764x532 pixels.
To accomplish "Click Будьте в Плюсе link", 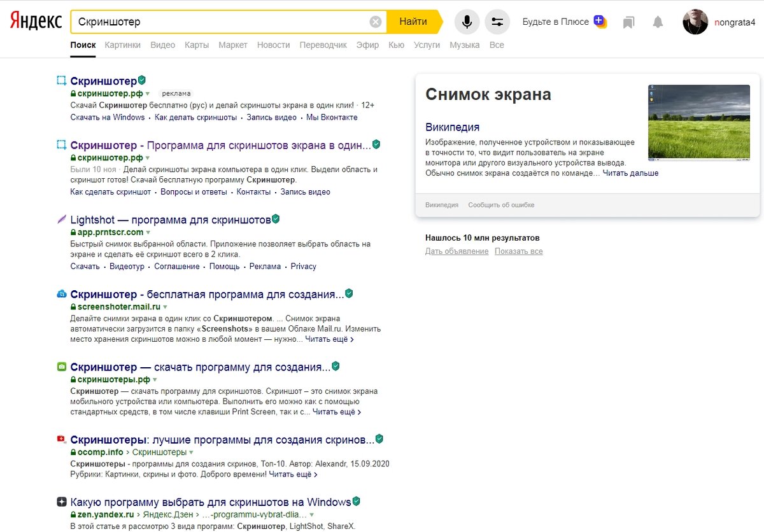I will [556, 22].
